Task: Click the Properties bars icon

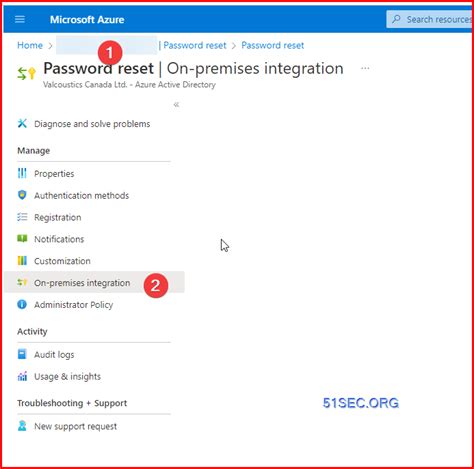Action: click(x=22, y=173)
